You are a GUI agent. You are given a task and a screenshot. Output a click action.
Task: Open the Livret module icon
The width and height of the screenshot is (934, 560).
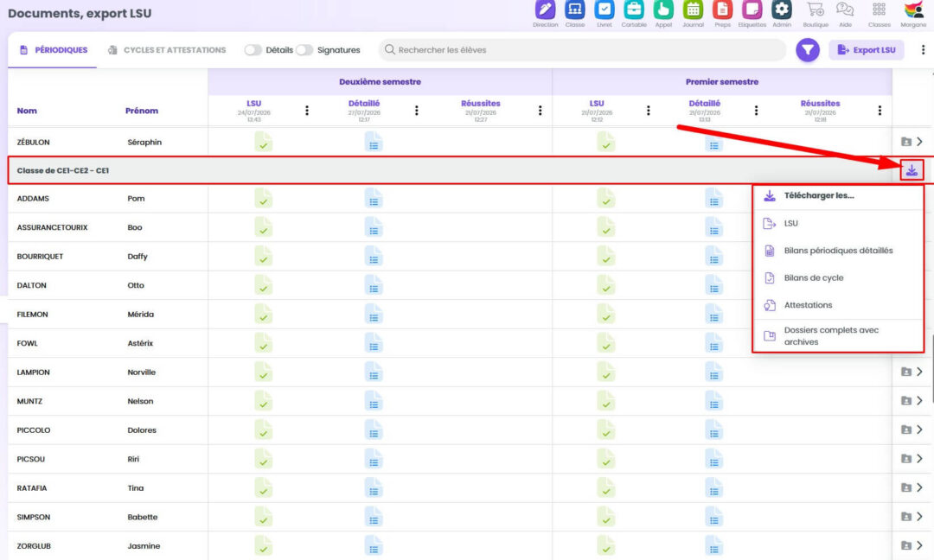604,10
